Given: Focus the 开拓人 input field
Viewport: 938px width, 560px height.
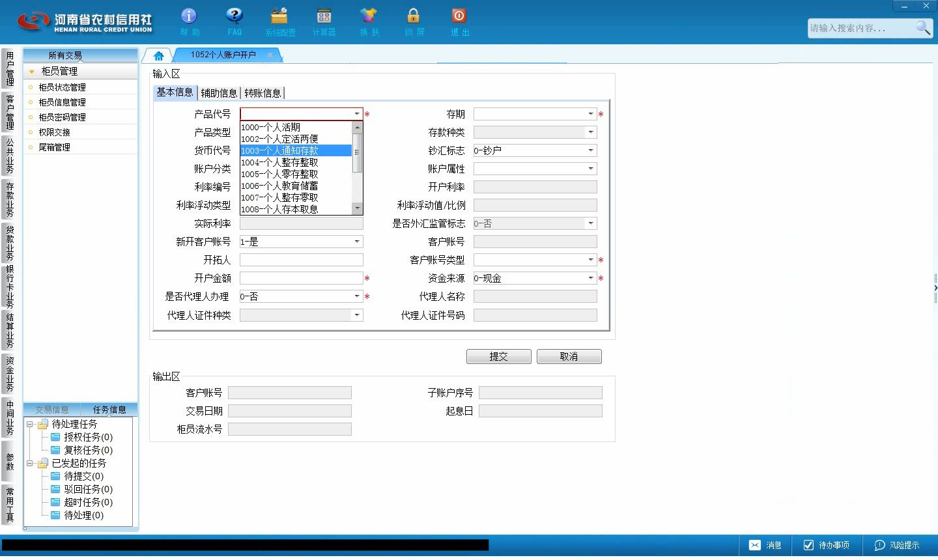Looking at the screenshot, I should pyautogui.click(x=302, y=260).
